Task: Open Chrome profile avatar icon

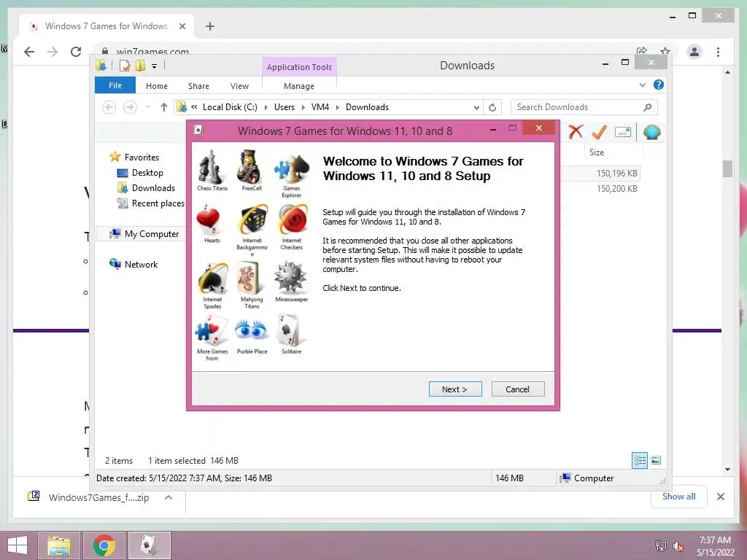Action: click(694, 52)
